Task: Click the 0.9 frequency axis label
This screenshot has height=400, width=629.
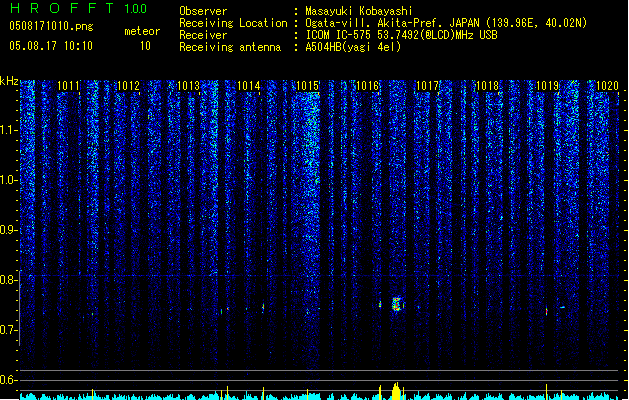Action: tap(8, 230)
